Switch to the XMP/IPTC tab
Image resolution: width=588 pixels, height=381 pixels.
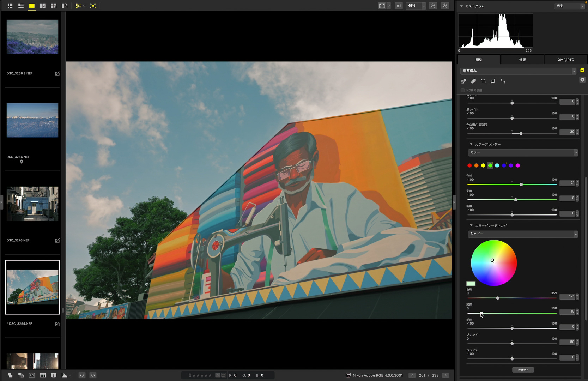click(x=566, y=60)
